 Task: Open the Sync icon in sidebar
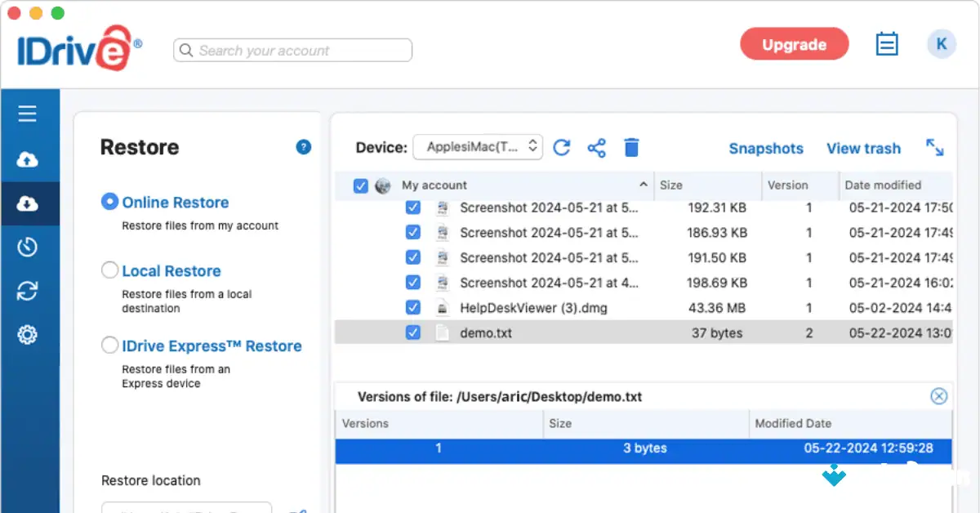click(29, 291)
